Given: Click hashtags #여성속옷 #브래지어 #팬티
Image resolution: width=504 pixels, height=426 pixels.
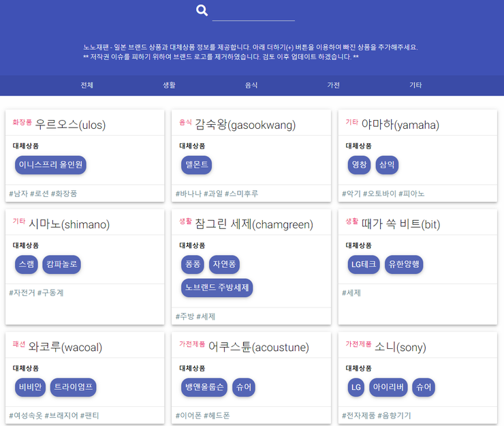Looking at the screenshot, I should pos(54,415).
